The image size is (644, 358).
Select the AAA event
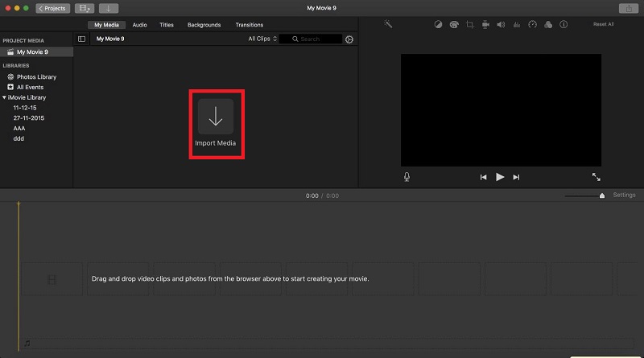(x=19, y=128)
